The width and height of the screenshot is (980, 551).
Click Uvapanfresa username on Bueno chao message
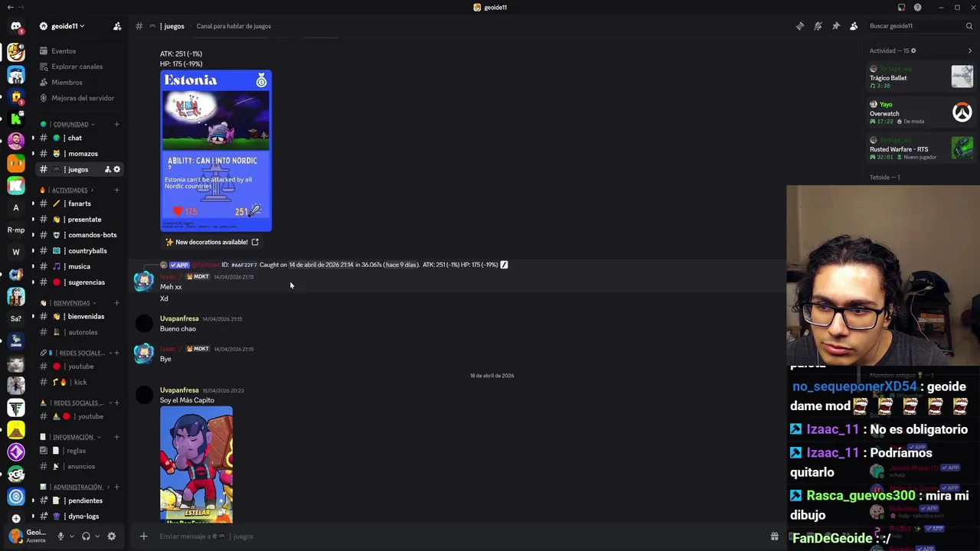tap(179, 318)
